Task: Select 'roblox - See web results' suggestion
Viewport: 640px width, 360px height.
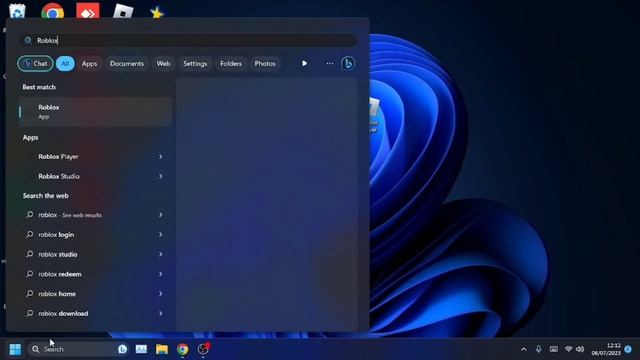Action: 95,215
